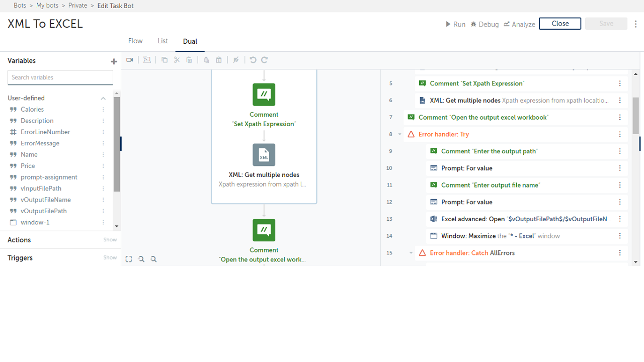Click the fit-to-screen icon in flow canvas

click(129, 259)
